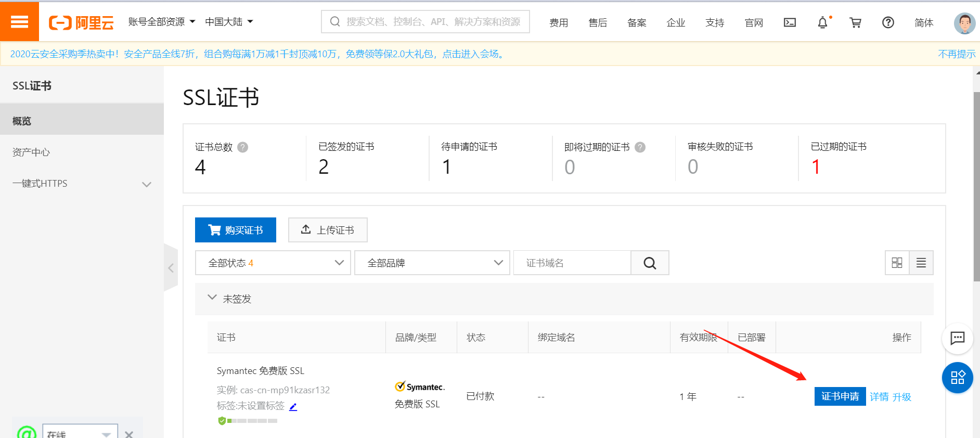The image size is (980, 438).
Task: Open the help question mark icon
Action: click(888, 22)
